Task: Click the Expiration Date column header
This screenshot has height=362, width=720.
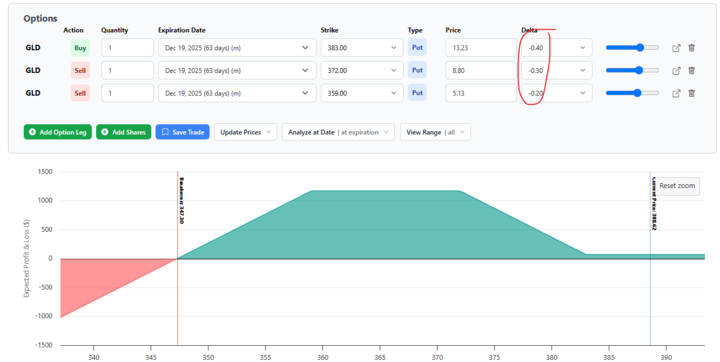Action: click(x=182, y=30)
